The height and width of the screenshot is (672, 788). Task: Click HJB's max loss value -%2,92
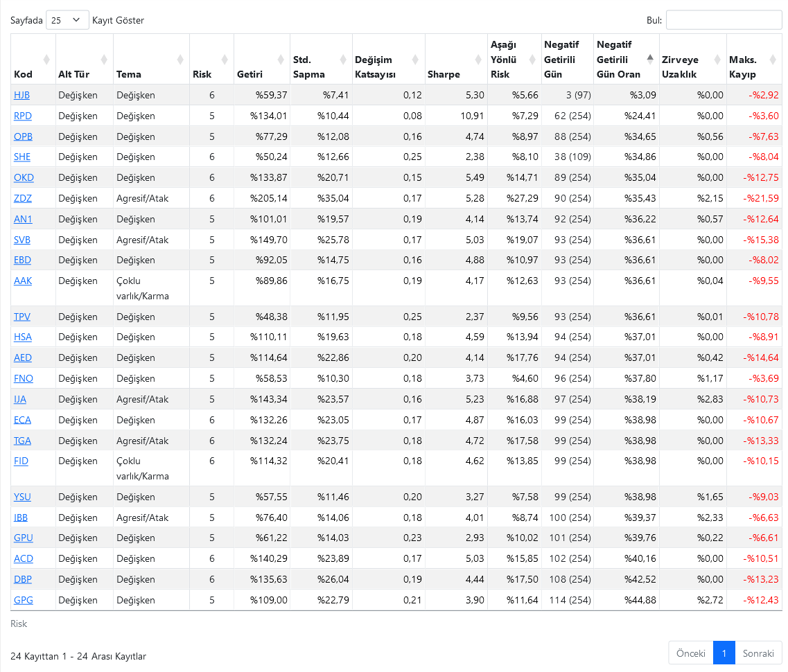click(763, 95)
